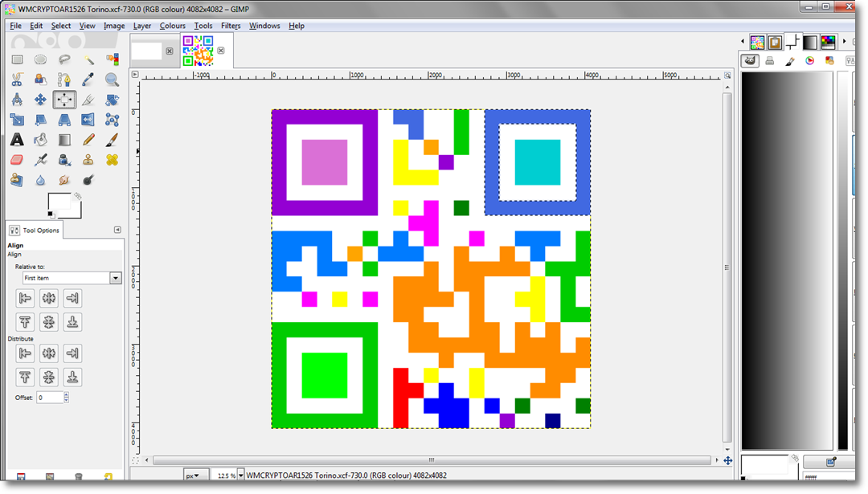868x494 pixels.
Task: Open the Relative to dropdown
Action: coord(72,278)
